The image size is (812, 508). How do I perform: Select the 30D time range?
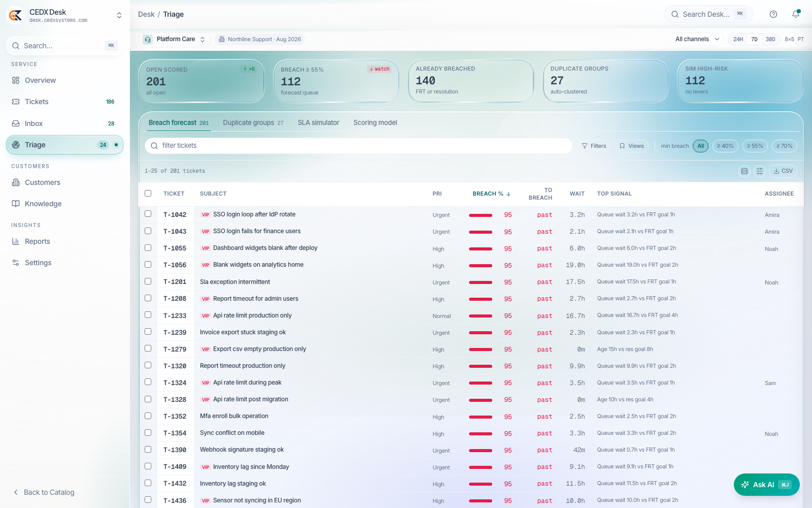click(x=770, y=39)
